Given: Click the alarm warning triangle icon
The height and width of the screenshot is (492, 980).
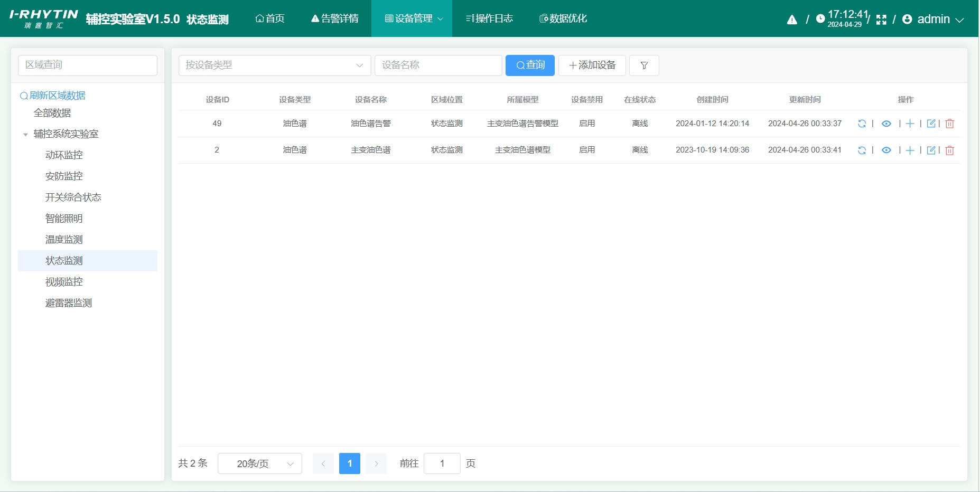Looking at the screenshot, I should point(792,20).
